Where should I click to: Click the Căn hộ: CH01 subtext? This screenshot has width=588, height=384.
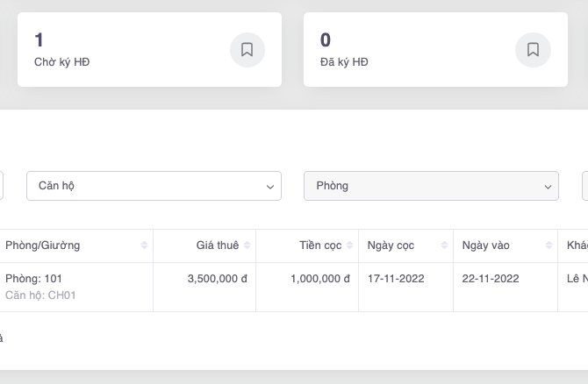[x=40, y=295]
